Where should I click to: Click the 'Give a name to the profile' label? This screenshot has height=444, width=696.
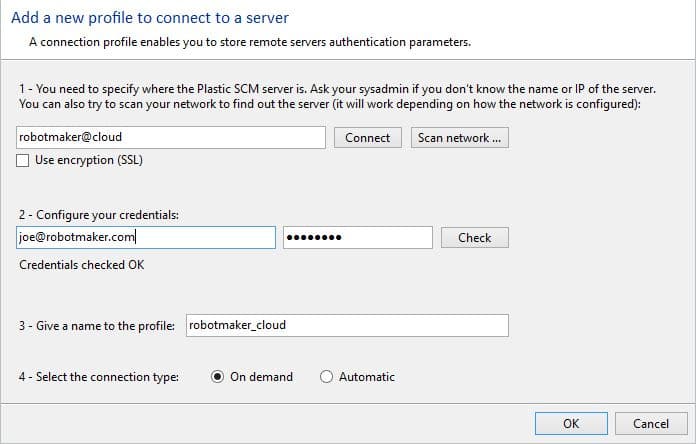(98, 325)
